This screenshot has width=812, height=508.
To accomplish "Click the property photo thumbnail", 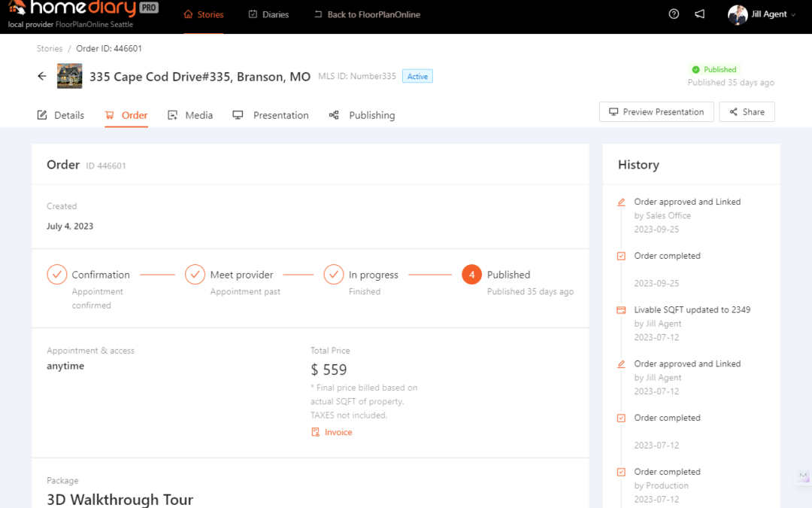I will pos(69,75).
